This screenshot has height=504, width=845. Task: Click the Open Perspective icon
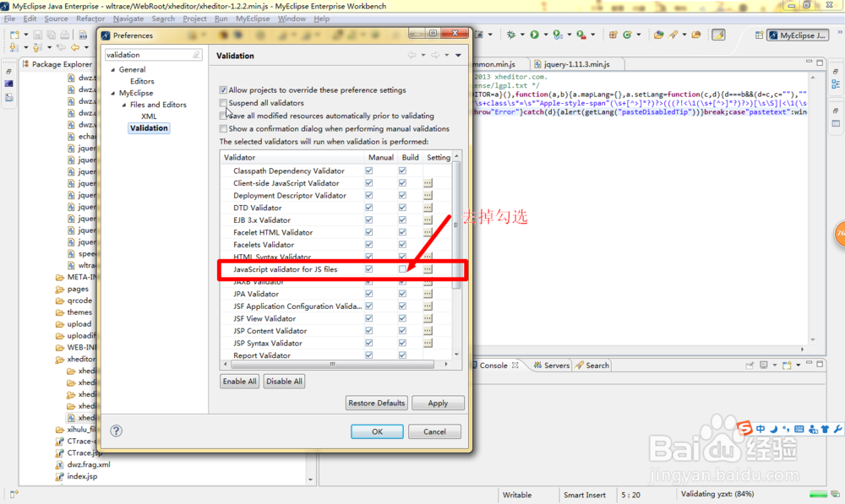(759, 35)
